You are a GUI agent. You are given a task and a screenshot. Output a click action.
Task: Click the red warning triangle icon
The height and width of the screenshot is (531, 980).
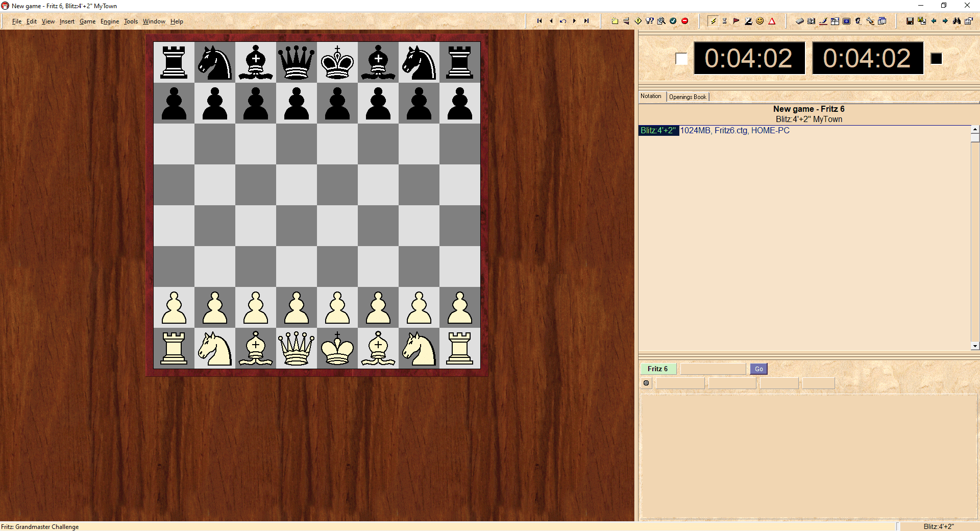click(772, 21)
